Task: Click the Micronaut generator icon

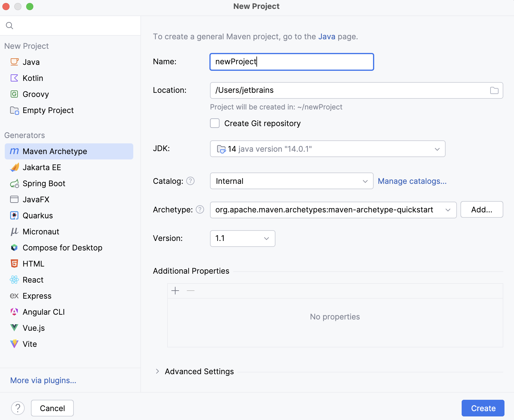Action: tap(14, 231)
